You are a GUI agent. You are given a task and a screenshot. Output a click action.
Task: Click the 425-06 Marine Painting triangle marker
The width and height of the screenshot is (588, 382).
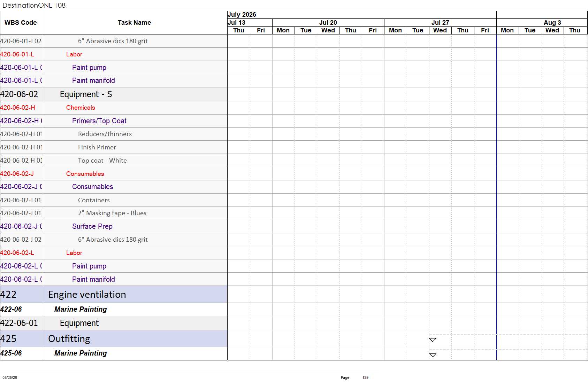433,355
